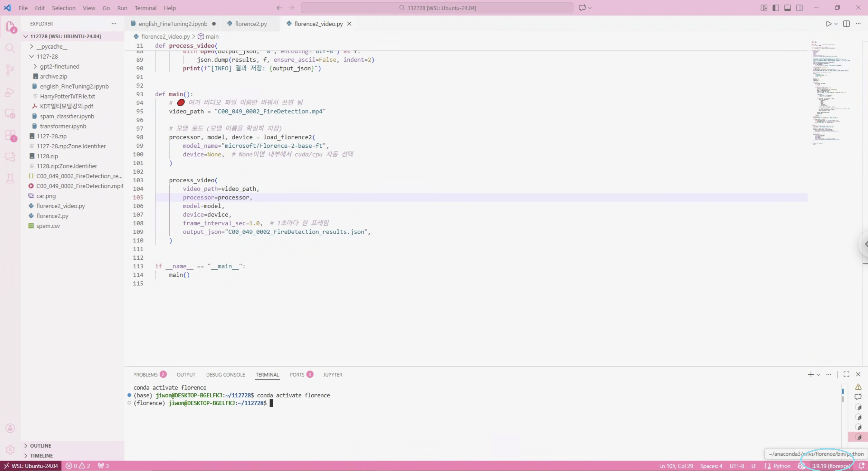Collapse the 1127-28 folder
Screen dimensions: 868x471
tap(47, 56)
